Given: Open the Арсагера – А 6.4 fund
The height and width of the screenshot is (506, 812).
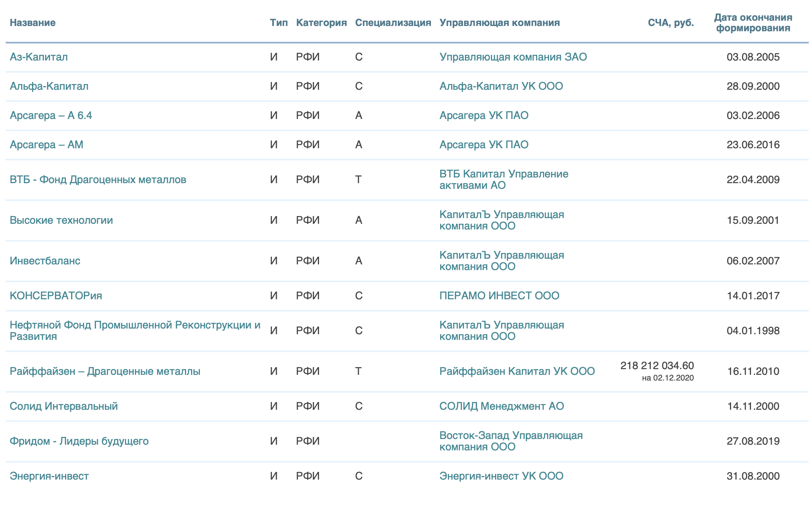Looking at the screenshot, I should coord(51,115).
